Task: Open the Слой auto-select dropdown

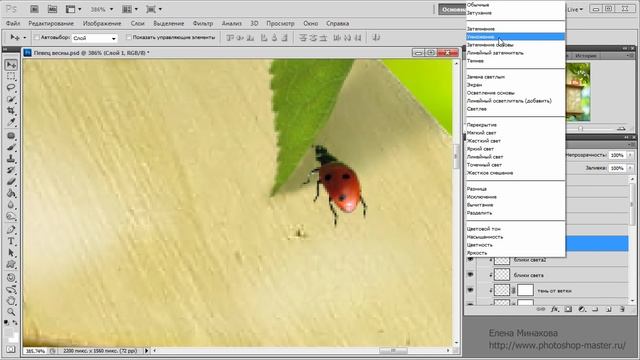Action: click(x=95, y=38)
